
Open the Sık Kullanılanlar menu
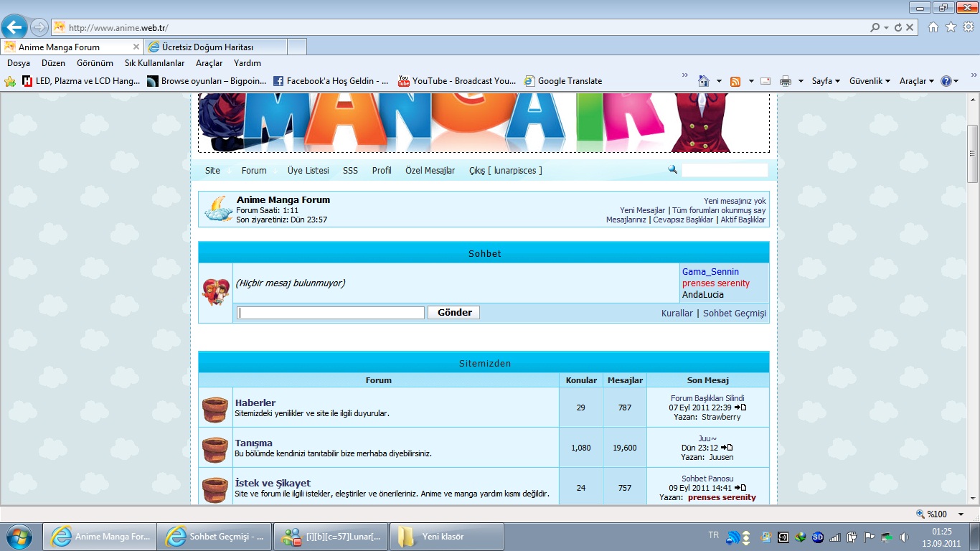(x=155, y=63)
